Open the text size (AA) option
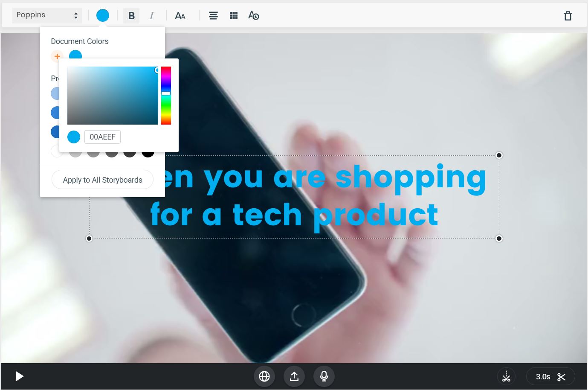 tap(180, 16)
